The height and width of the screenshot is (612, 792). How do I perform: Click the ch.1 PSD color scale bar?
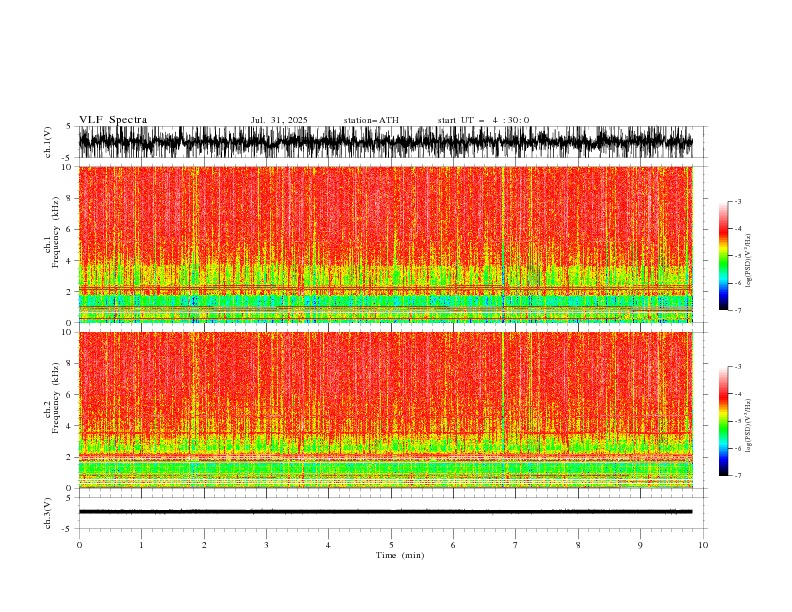[x=723, y=256]
